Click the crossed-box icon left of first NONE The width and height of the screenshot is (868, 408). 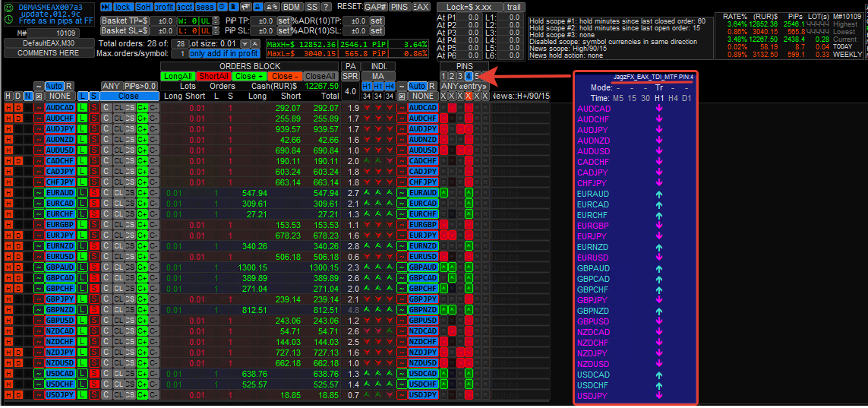39,96
